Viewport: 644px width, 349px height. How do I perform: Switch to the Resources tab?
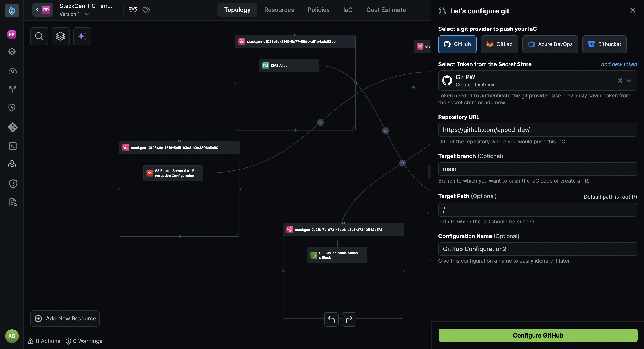[x=279, y=10]
